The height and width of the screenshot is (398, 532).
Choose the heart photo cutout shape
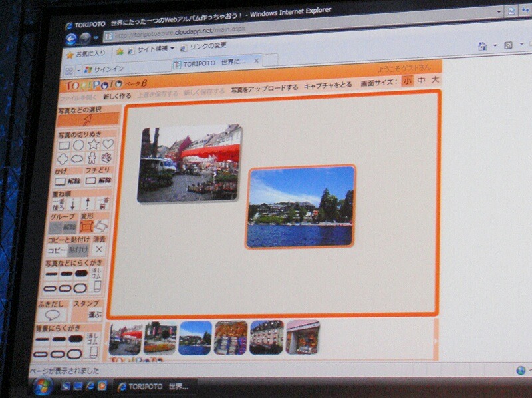pyautogui.click(x=108, y=144)
